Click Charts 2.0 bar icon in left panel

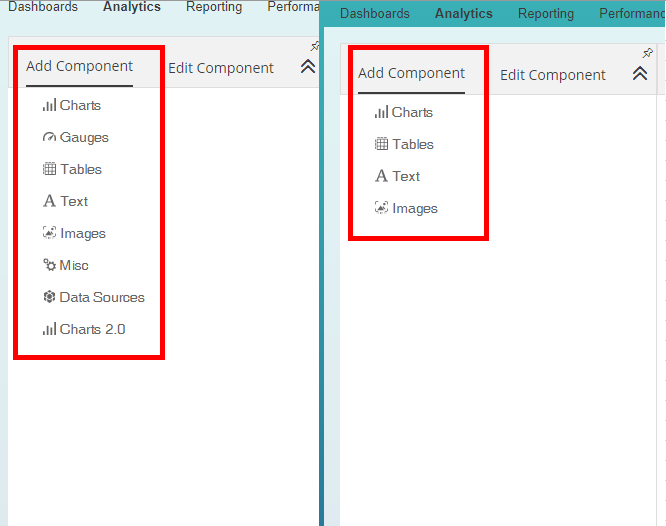pyautogui.click(x=49, y=329)
